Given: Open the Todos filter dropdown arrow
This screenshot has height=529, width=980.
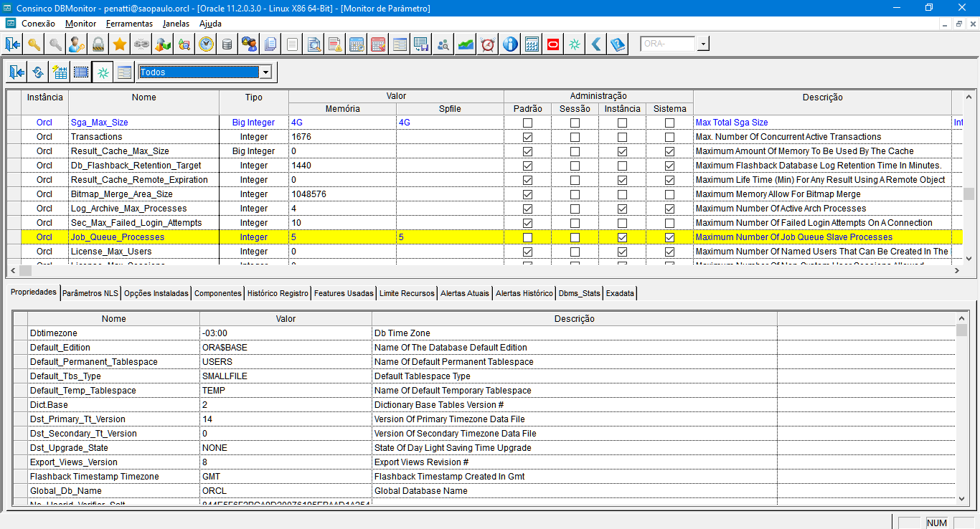Looking at the screenshot, I should point(265,72).
